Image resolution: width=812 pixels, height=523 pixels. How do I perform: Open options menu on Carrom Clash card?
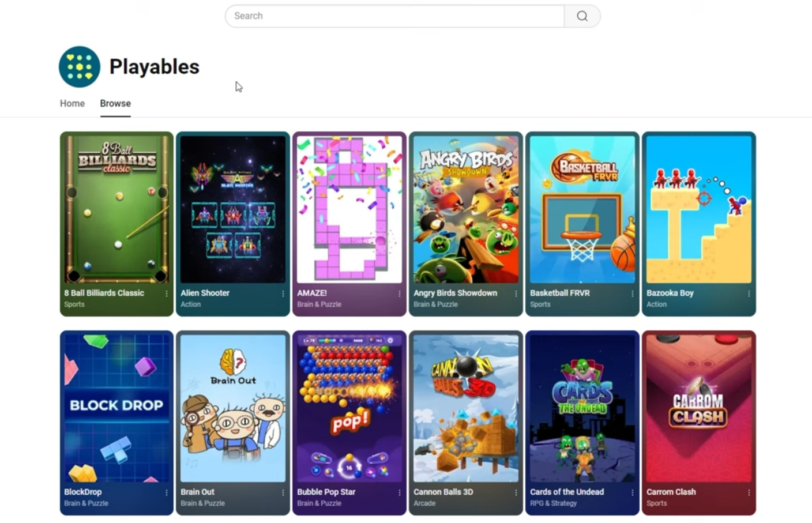[x=749, y=492]
